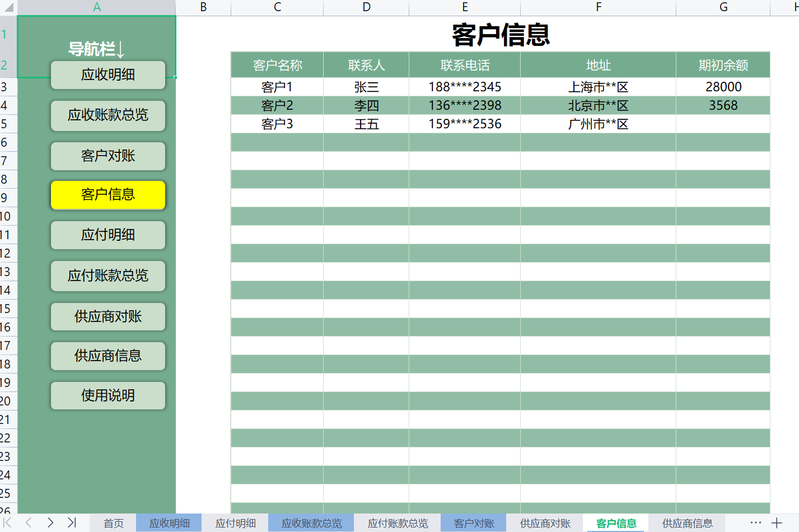Select the 应收账款总览 sheet tab

tap(311, 523)
